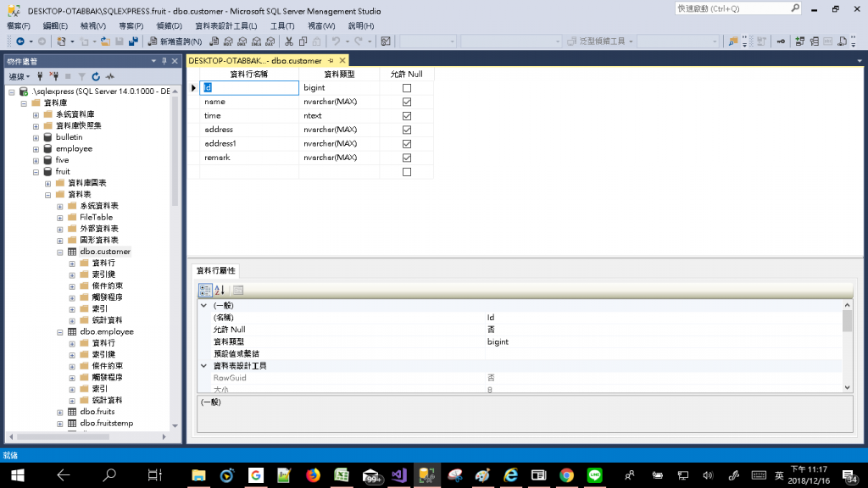The image size is (868, 488).
Task: Click the Cut scissors icon
Action: (x=289, y=42)
